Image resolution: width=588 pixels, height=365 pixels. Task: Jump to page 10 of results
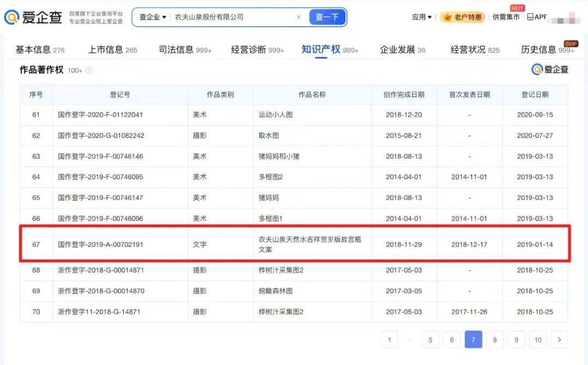click(x=538, y=339)
